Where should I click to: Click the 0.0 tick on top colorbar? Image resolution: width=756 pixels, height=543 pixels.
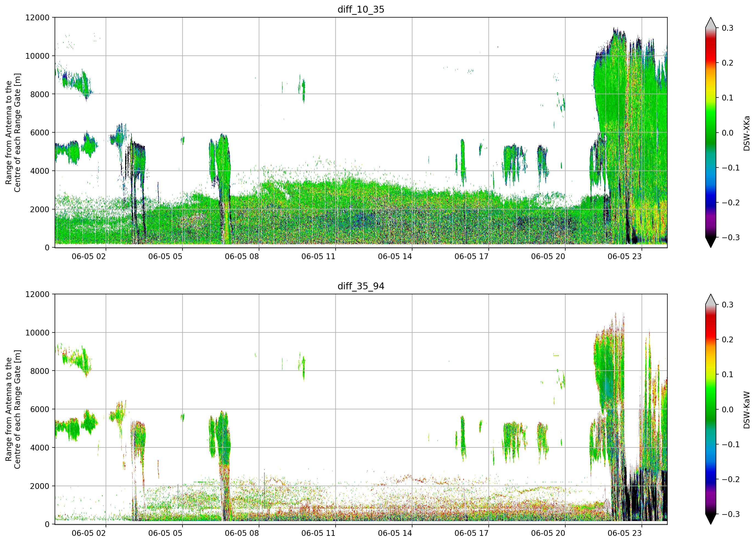[x=728, y=133]
